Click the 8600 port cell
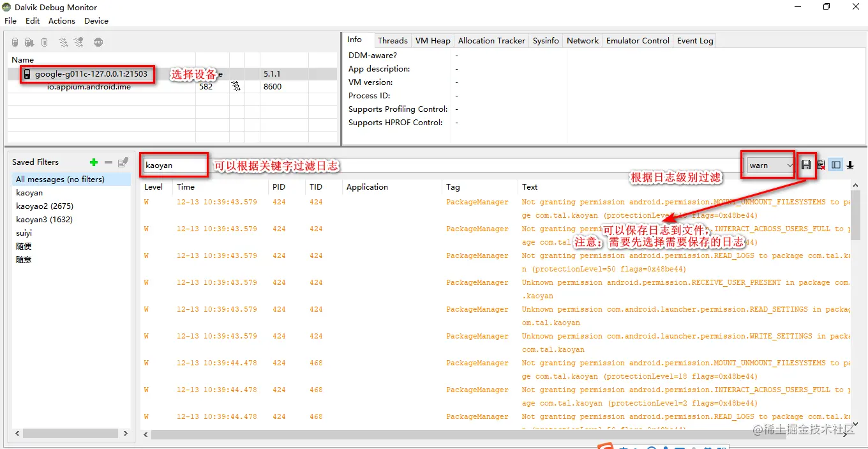This screenshot has width=868, height=449. [x=273, y=86]
